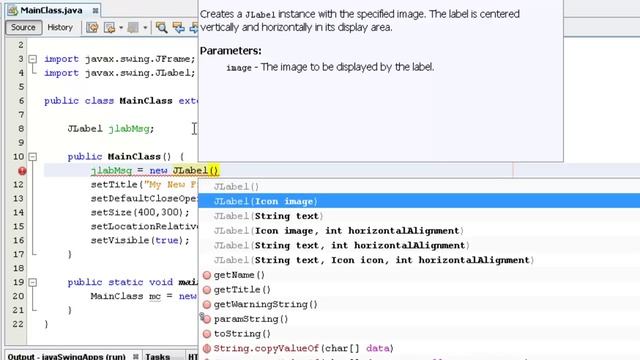The width and height of the screenshot is (640, 360).
Task: Pick JLabel(Icon image, int horizontalAlignment) suggestion
Action: (x=419, y=231)
